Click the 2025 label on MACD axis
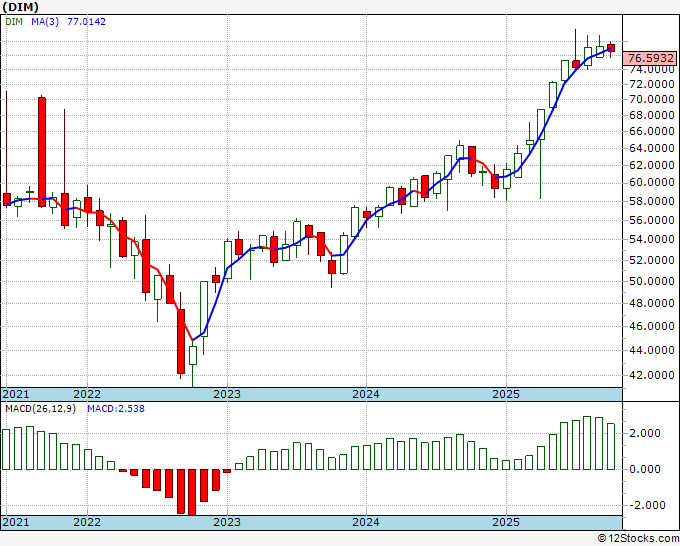The height and width of the screenshot is (546, 680). coord(506,522)
